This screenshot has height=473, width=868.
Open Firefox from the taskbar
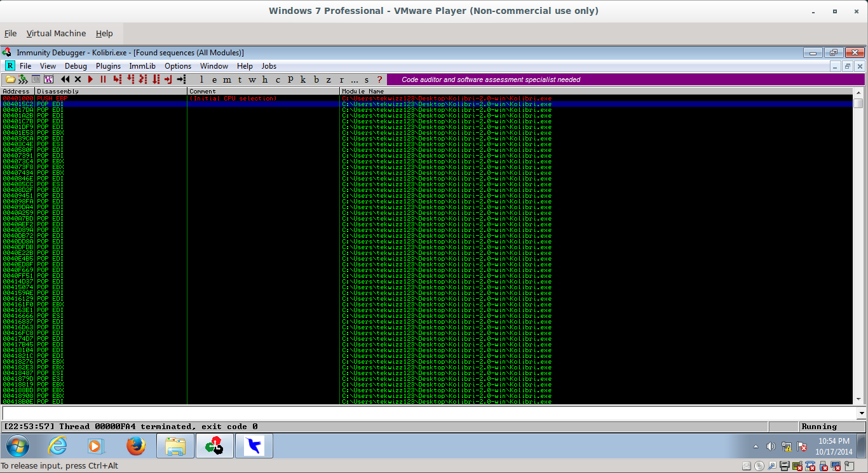click(136, 446)
